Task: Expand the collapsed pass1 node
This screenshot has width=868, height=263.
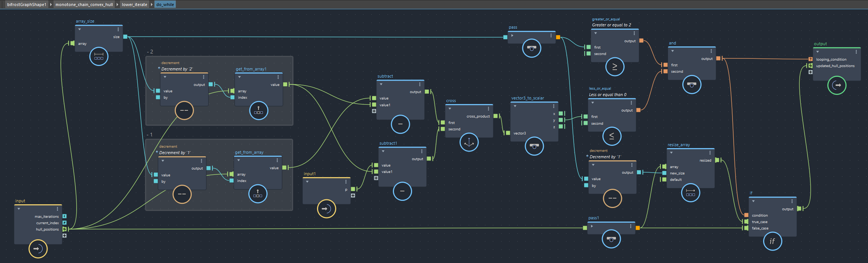Action: point(592,226)
